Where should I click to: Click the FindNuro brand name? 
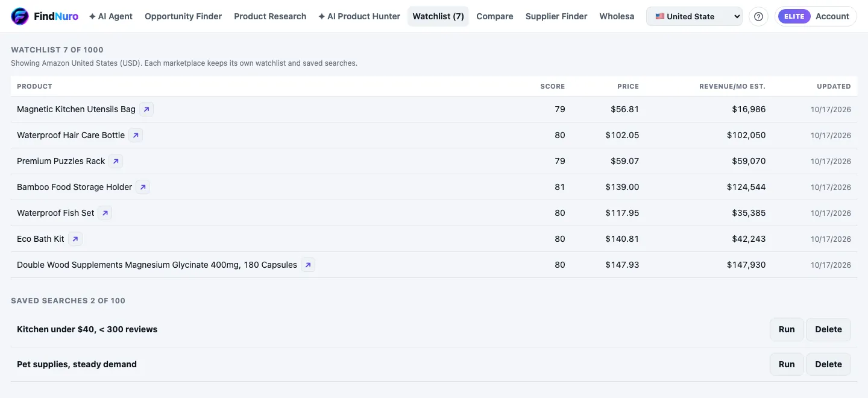pyautogui.click(x=56, y=16)
